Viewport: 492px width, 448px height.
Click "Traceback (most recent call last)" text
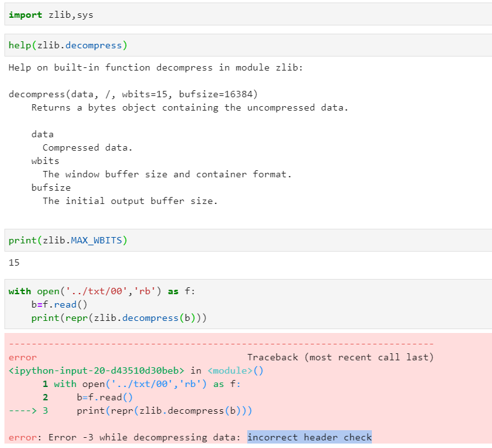pyautogui.click(x=340, y=357)
